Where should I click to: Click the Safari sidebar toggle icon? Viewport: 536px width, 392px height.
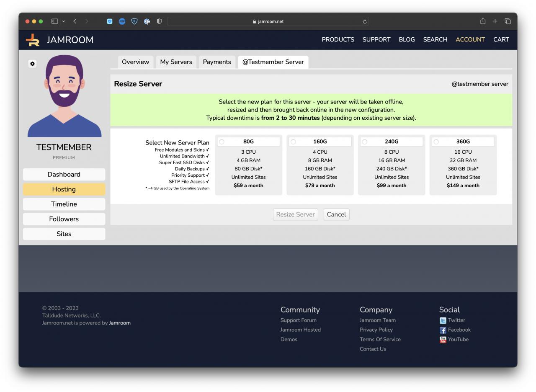tap(54, 21)
